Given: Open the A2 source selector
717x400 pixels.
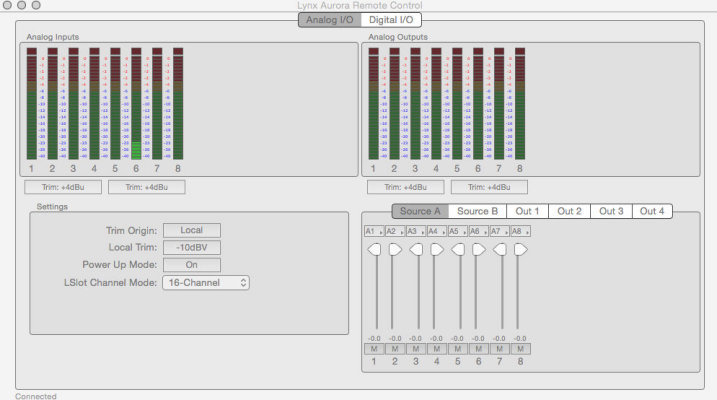Looking at the screenshot, I should tap(395, 231).
